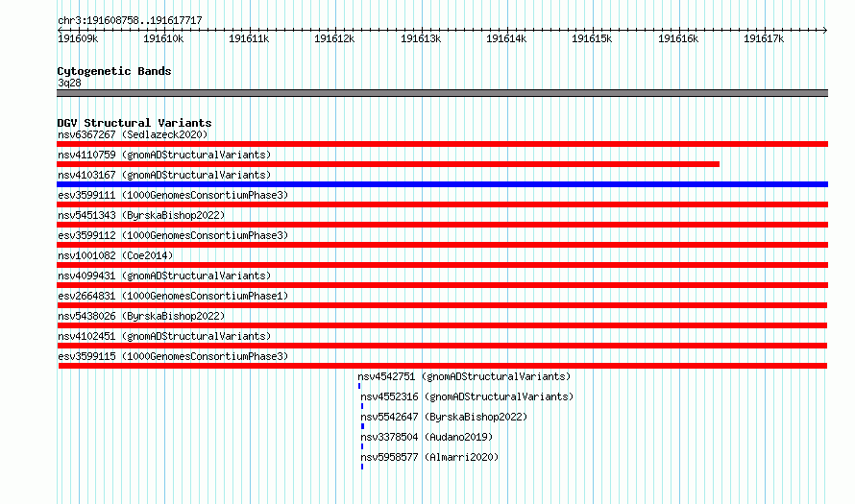Image resolution: width=855 pixels, height=504 pixels.
Task: Open variant nsv6367267 (Sedlazeck2020) label
Action: coord(133,134)
